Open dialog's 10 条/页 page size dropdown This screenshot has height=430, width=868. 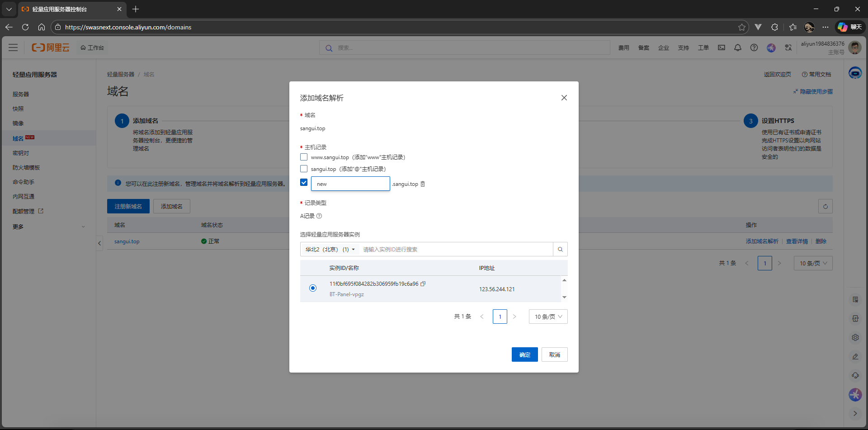coord(548,317)
